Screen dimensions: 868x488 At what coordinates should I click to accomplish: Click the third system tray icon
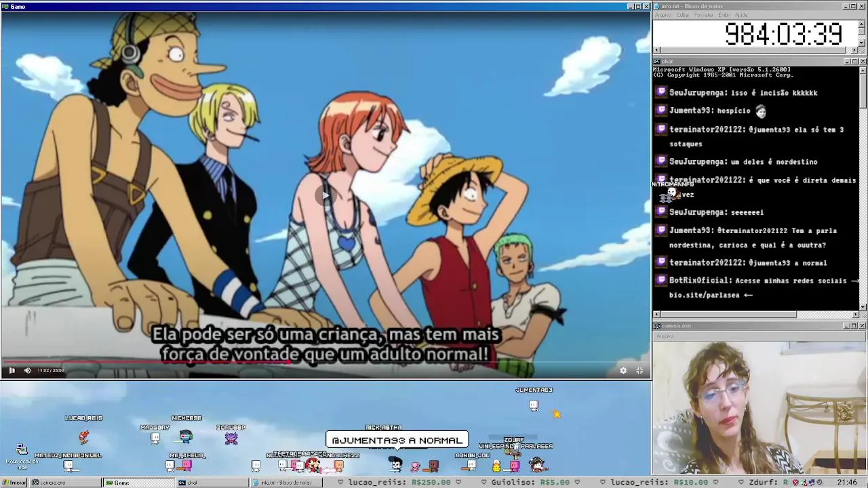pyautogui.click(x=812, y=483)
